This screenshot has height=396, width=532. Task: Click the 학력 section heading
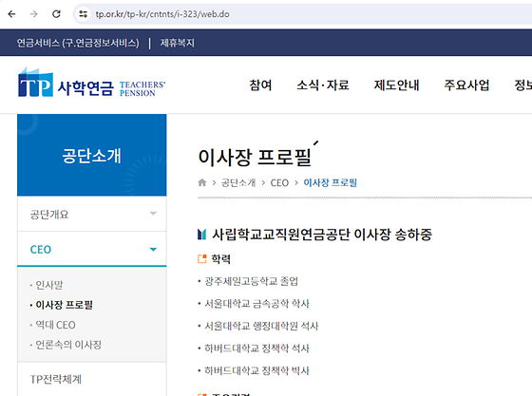[x=220, y=259]
